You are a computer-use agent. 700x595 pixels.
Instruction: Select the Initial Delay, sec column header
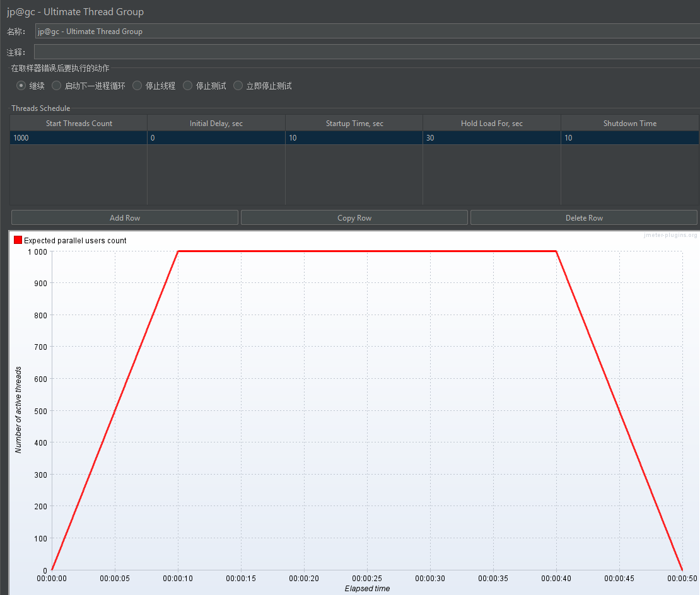coord(216,123)
